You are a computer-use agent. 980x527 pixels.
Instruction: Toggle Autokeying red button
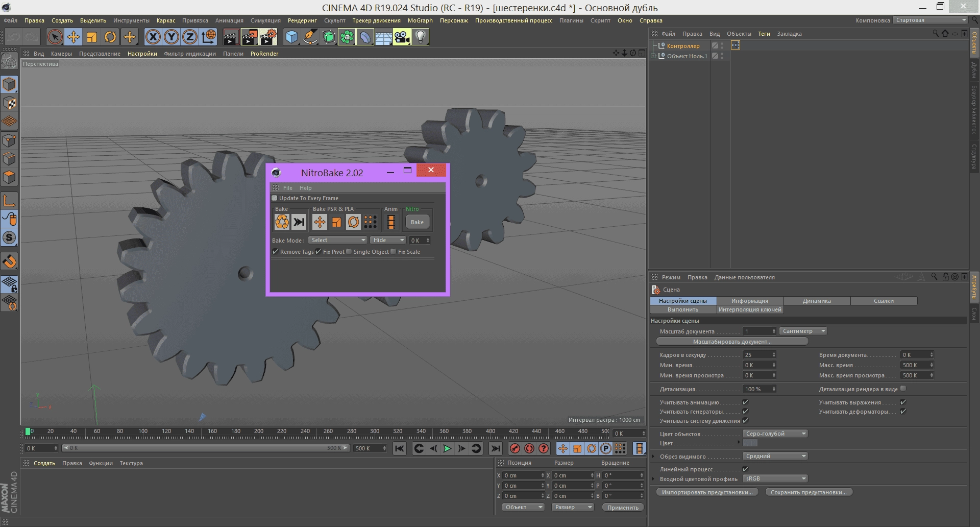point(529,448)
